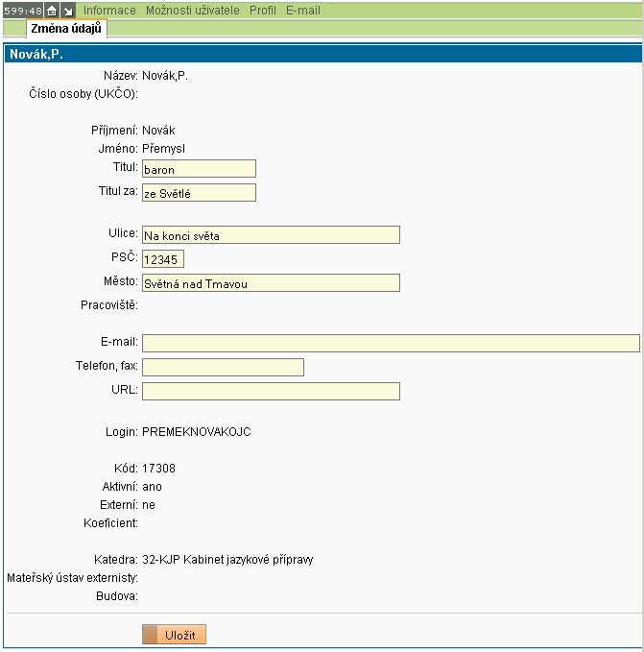Click the Titul field containing baron

(x=199, y=169)
